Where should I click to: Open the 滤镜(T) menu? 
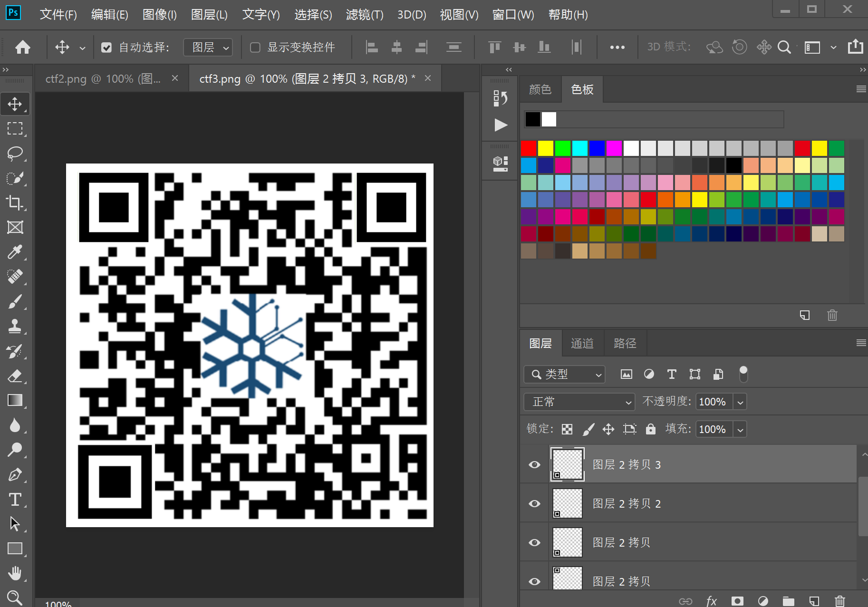point(364,15)
